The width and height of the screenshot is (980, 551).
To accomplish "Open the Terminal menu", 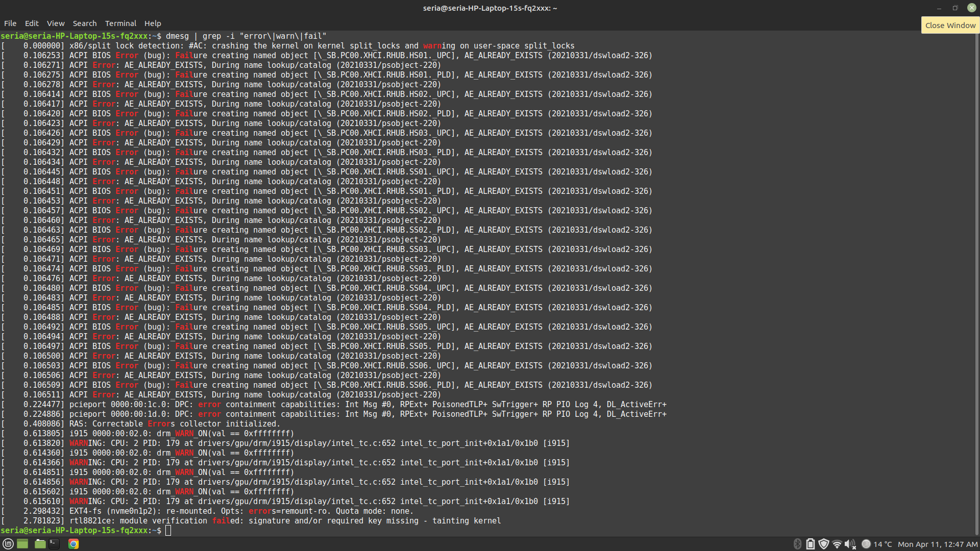I will click(120, 23).
